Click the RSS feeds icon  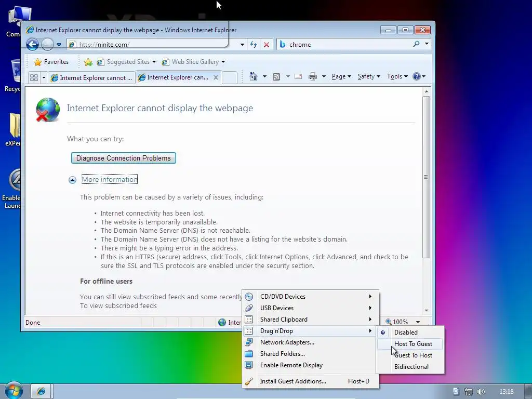pyautogui.click(x=276, y=77)
